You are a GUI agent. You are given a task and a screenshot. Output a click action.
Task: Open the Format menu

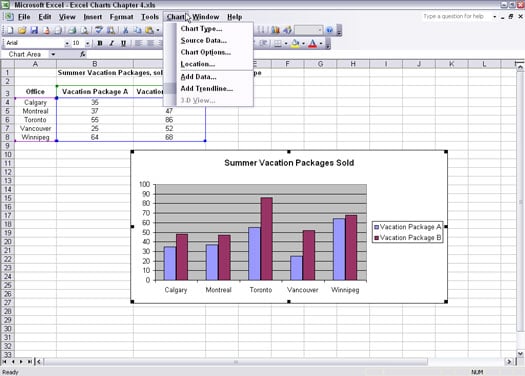tap(121, 17)
